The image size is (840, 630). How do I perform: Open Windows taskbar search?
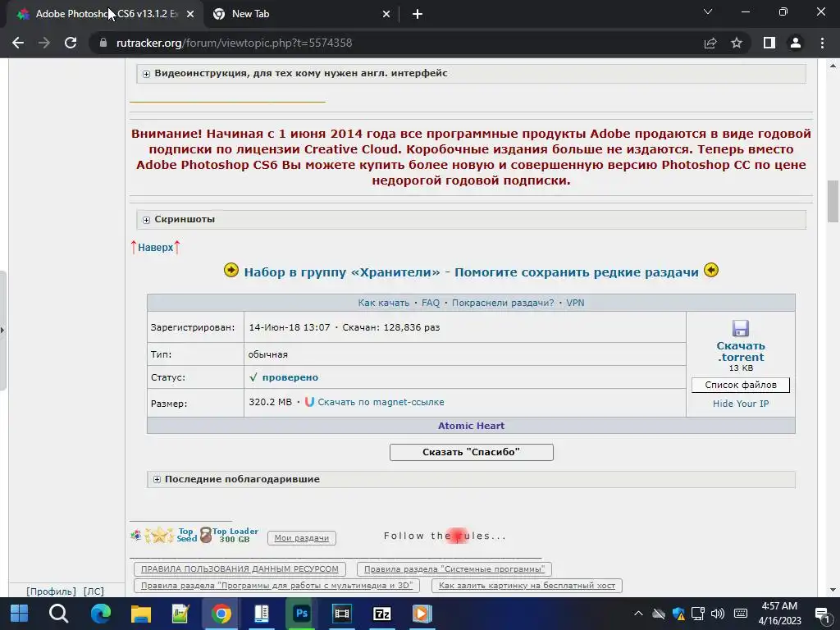pos(58,614)
